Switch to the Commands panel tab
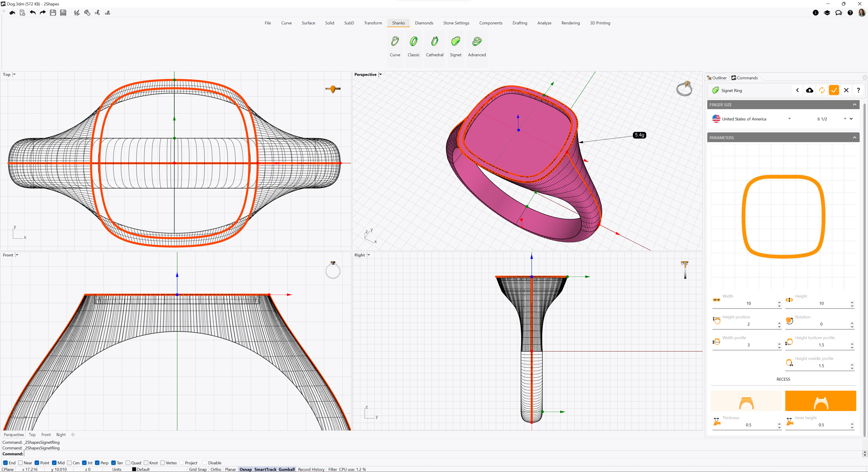The height and width of the screenshot is (472, 868). [744, 78]
